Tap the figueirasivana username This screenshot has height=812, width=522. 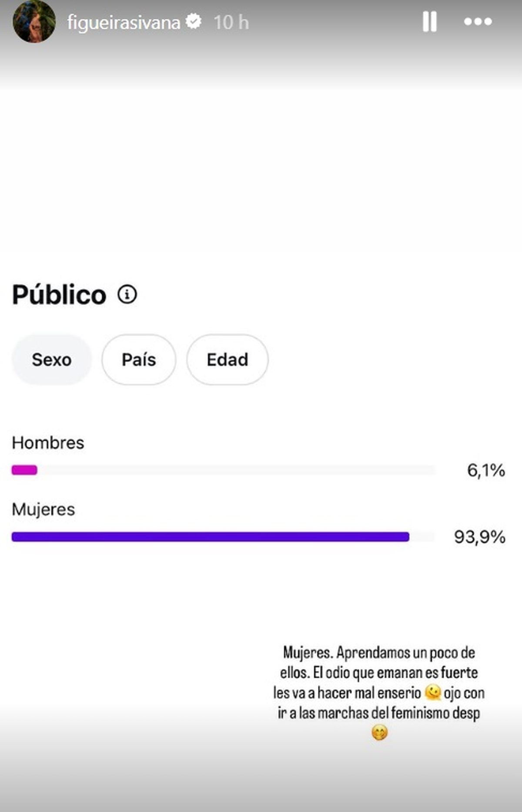[124, 23]
